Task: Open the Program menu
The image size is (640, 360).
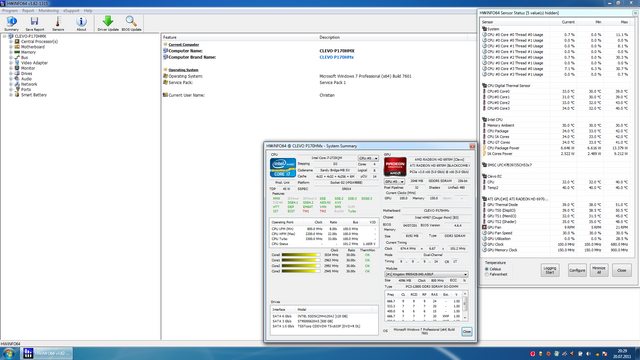Action: [10, 11]
